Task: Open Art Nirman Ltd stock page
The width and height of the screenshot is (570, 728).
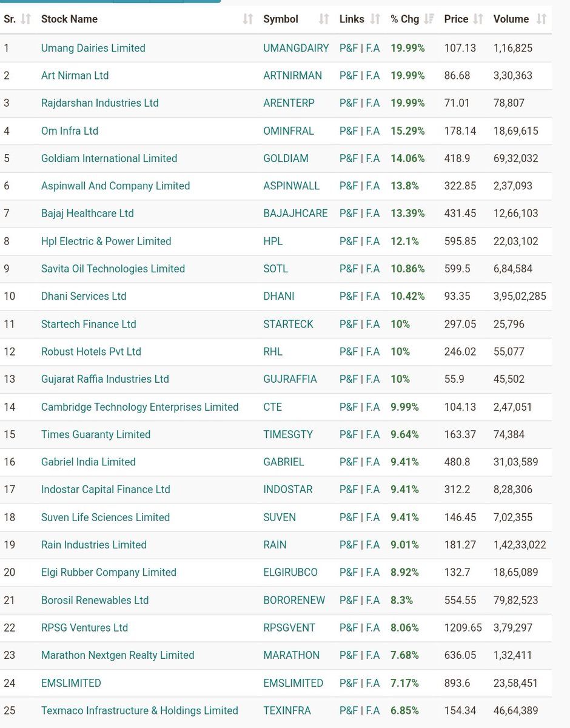Action: coord(75,76)
